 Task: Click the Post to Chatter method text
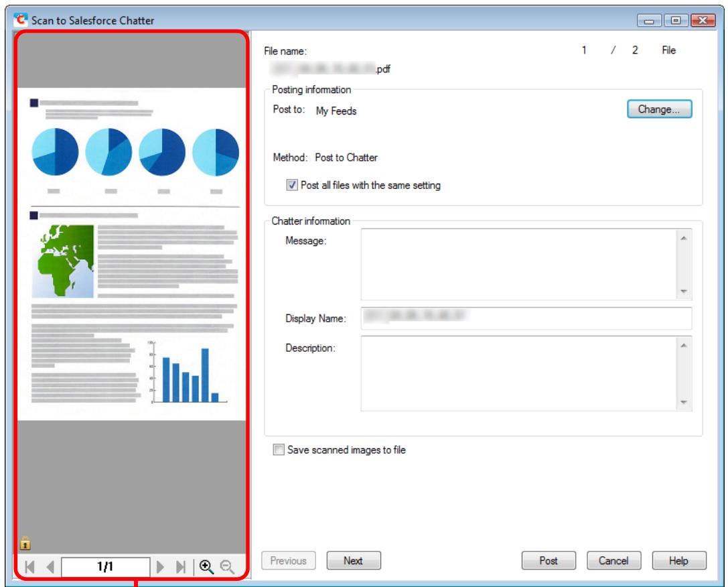click(346, 157)
